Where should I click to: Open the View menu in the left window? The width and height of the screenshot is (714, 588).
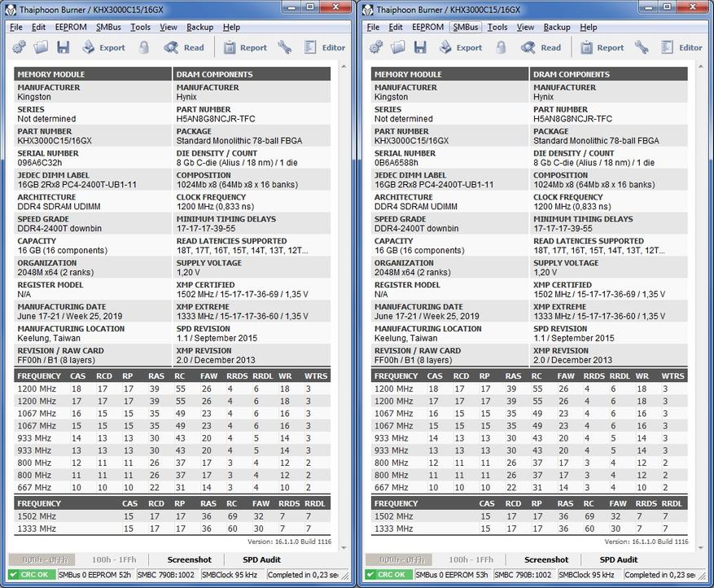click(169, 28)
